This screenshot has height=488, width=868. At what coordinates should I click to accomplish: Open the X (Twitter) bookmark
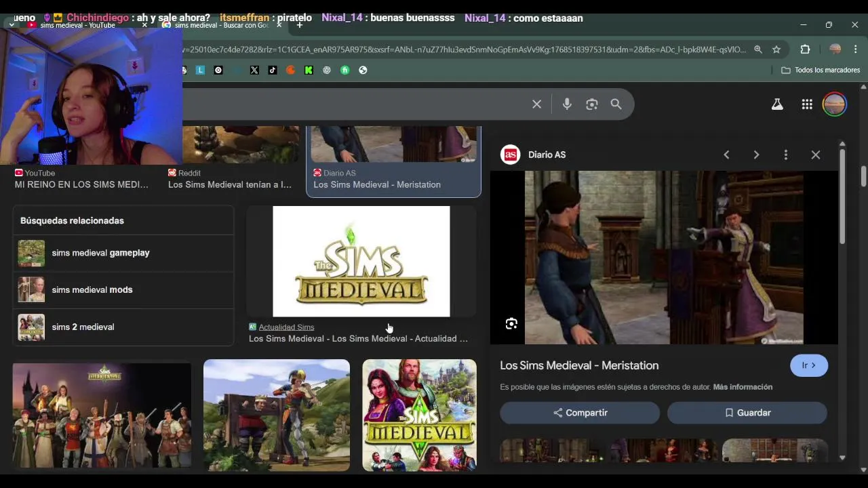[254, 70]
